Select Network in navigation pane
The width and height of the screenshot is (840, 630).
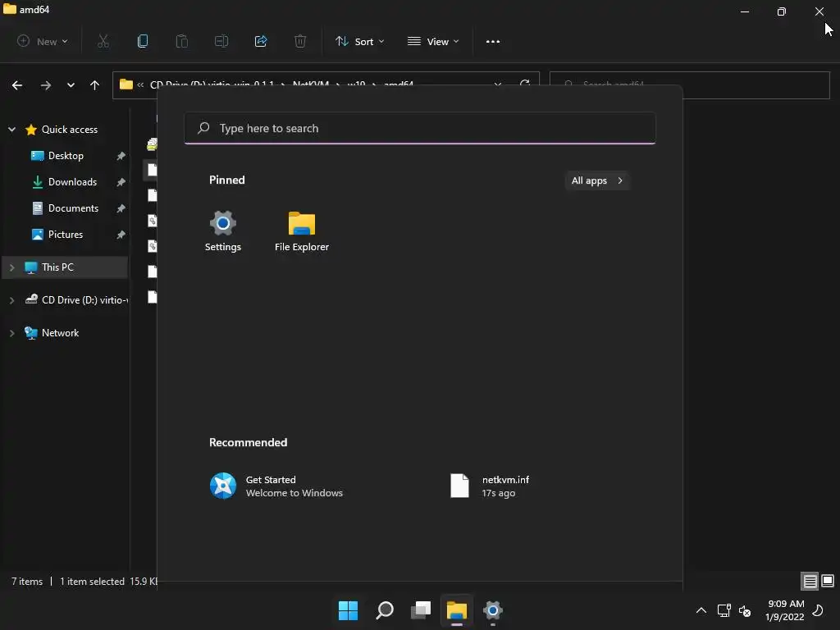(x=60, y=333)
